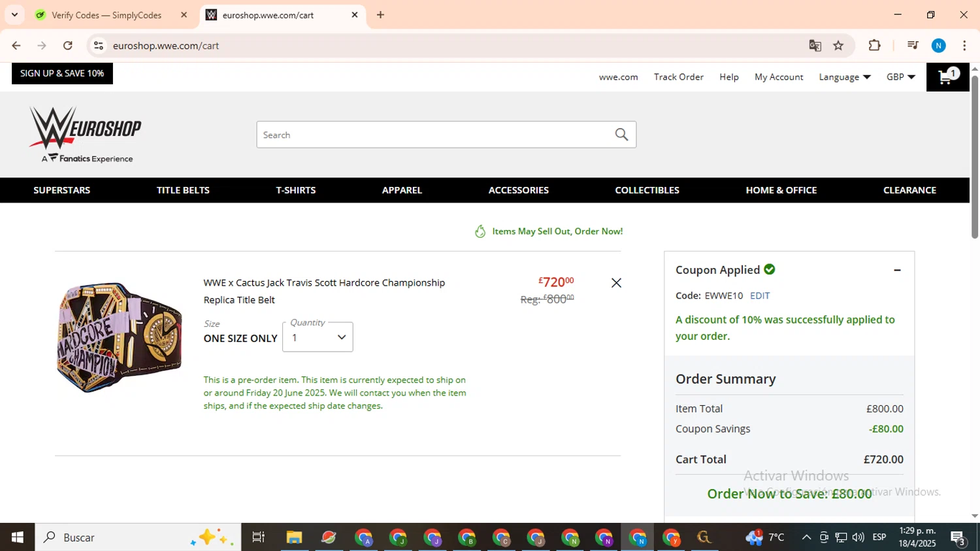Open the SUPERSTARS menu
The width and height of the screenshot is (980, 551).
(x=62, y=190)
